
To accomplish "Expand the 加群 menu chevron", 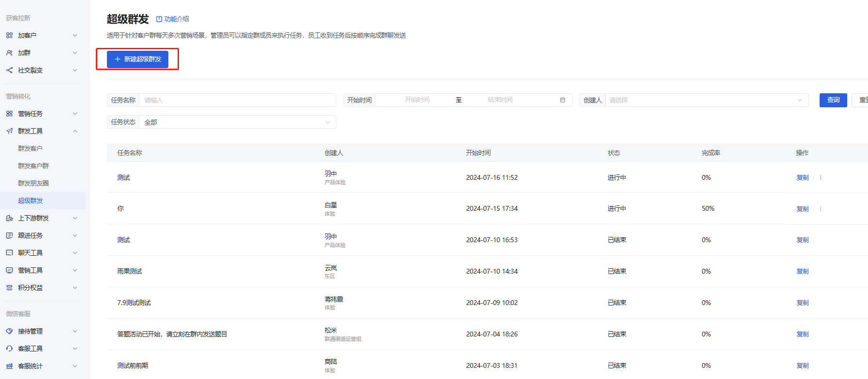I will pyautogui.click(x=75, y=53).
